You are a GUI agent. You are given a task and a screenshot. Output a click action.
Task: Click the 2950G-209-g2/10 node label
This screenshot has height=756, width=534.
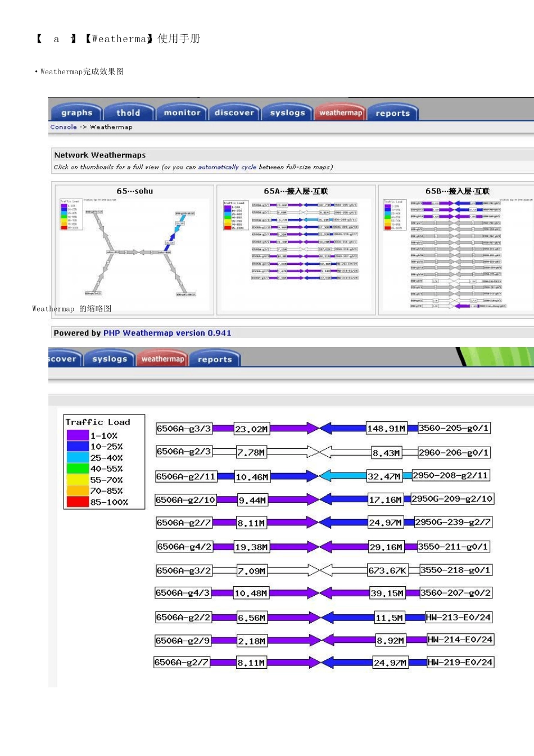click(452, 498)
